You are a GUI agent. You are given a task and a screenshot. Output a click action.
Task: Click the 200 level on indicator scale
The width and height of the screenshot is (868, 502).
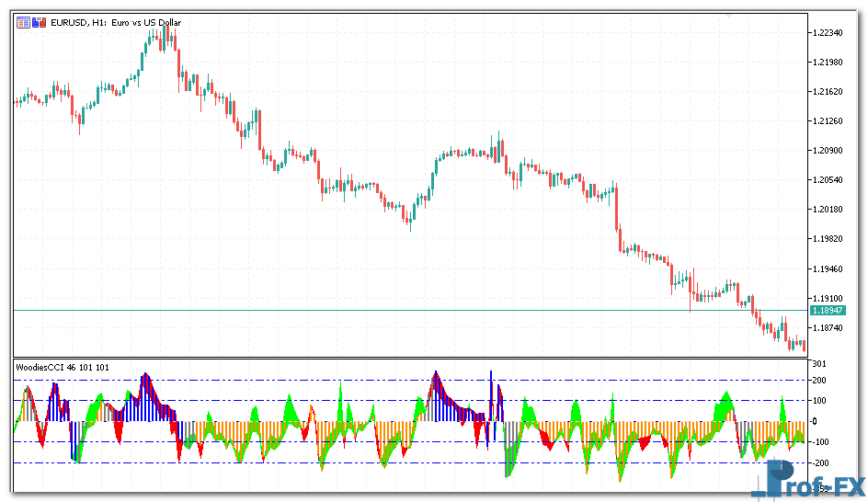[817, 380]
